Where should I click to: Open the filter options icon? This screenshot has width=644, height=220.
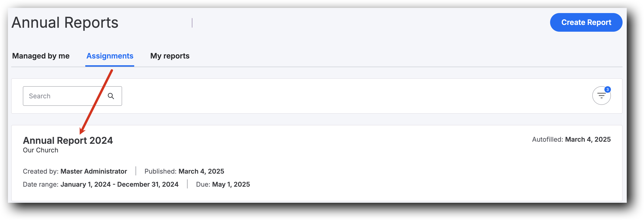click(601, 96)
